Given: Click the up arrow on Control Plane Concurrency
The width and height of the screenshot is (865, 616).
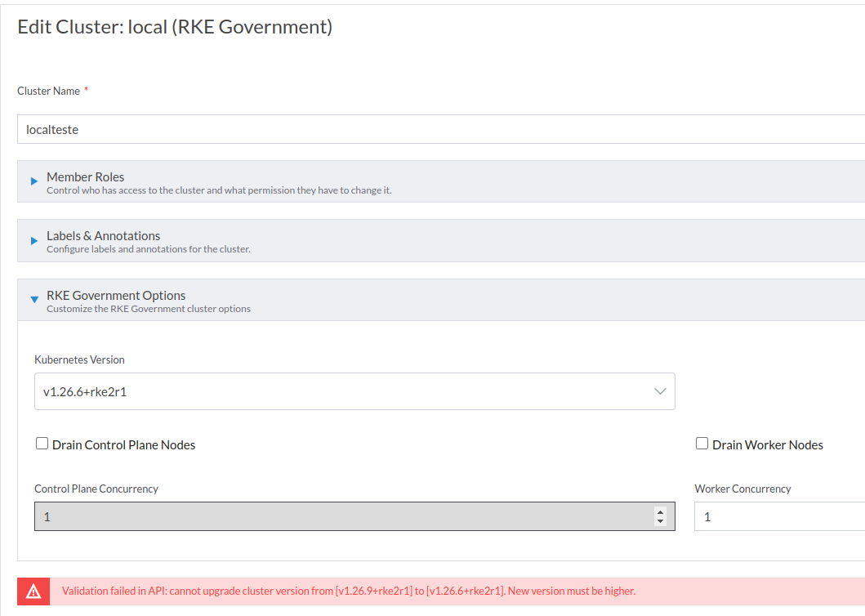Looking at the screenshot, I should click(x=660, y=511).
